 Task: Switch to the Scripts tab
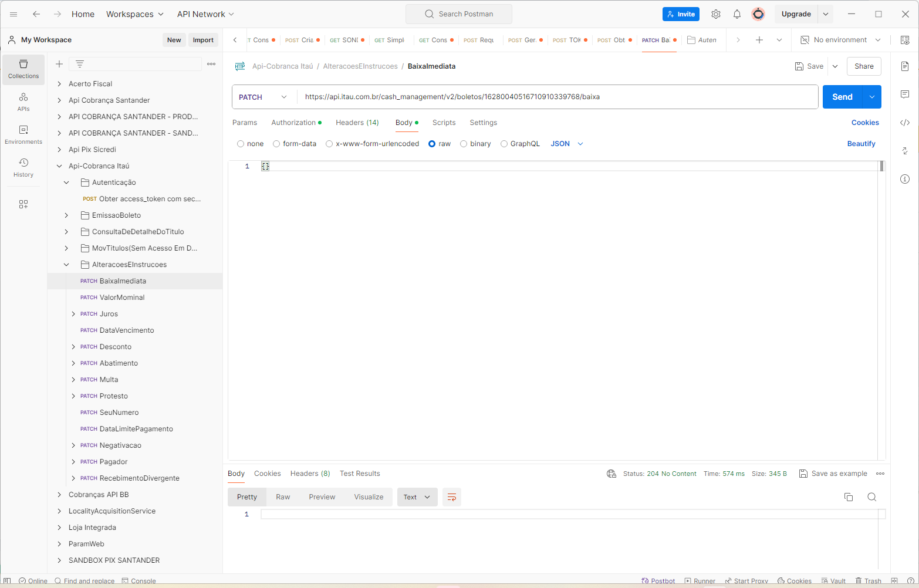click(444, 123)
